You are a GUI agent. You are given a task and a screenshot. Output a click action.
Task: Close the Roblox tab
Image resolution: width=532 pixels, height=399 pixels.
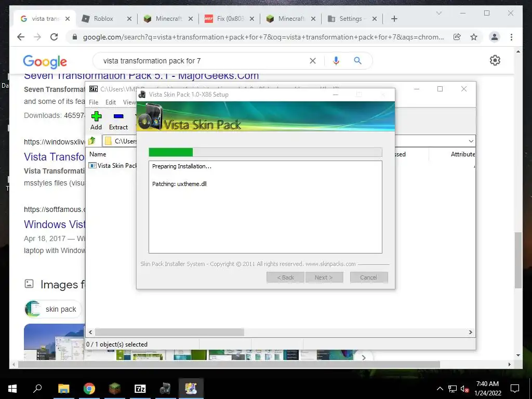tap(129, 19)
